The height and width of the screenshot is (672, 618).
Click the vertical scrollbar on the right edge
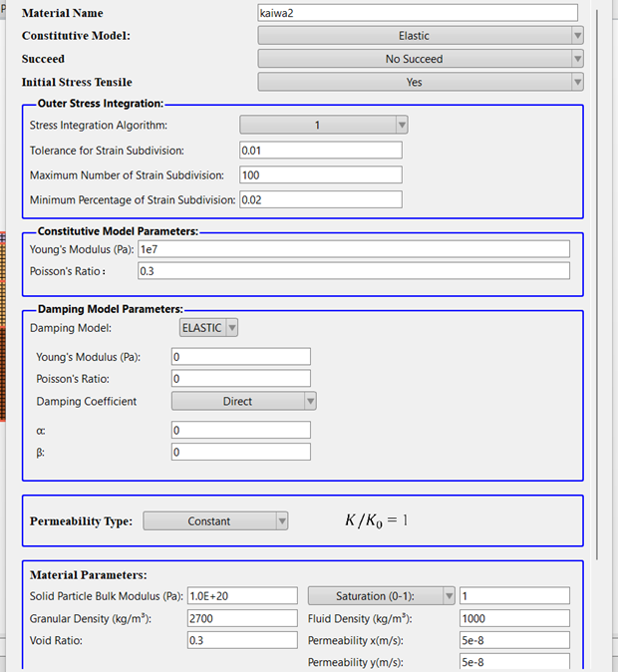coord(597,284)
